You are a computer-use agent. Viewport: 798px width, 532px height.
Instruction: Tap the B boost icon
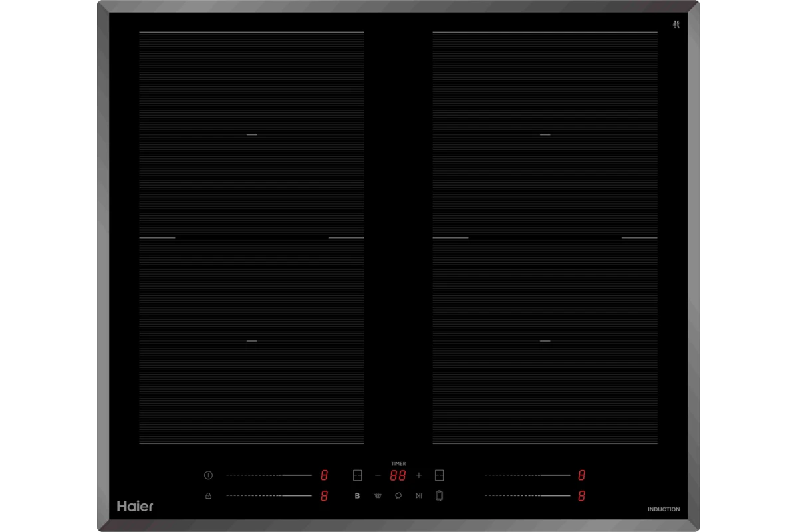point(357,495)
